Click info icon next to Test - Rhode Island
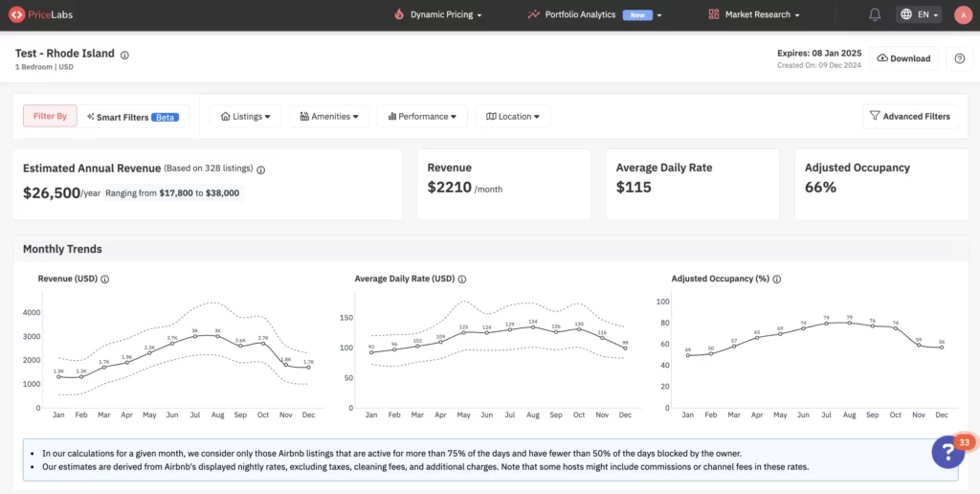The height and width of the screenshot is (494, 980). 124,56
